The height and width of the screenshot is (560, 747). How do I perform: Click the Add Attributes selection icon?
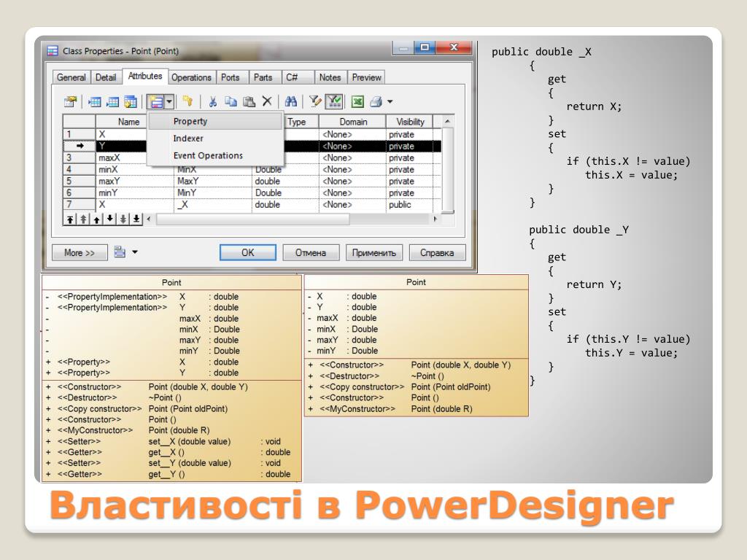pyautogui.click(x=130, y=101)
